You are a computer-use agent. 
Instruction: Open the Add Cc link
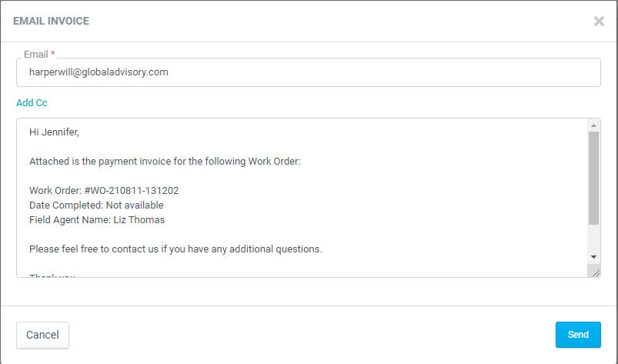click(x=32, y=103)
